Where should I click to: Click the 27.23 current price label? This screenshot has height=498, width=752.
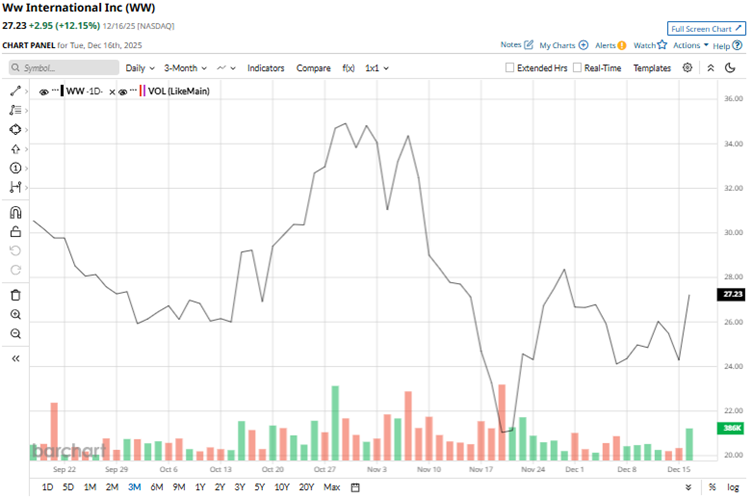point(731,294)
